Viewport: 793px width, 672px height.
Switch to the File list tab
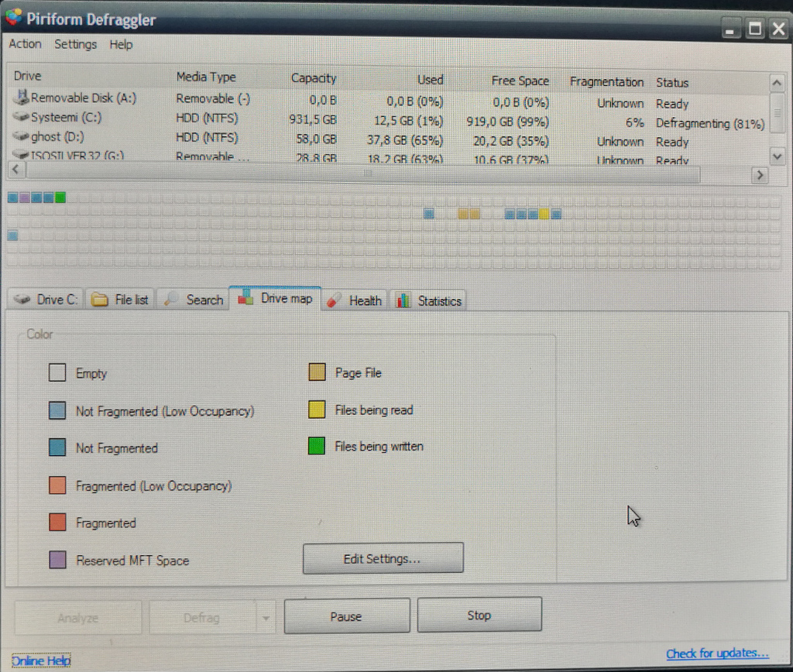(x=120, y=300)
